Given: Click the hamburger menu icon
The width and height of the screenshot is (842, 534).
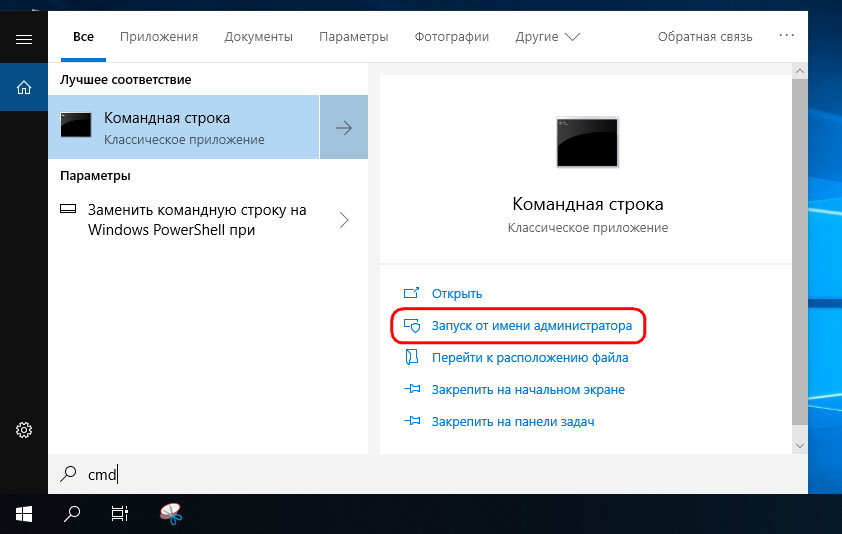Looking at the screenshot, I should [24, 39].
